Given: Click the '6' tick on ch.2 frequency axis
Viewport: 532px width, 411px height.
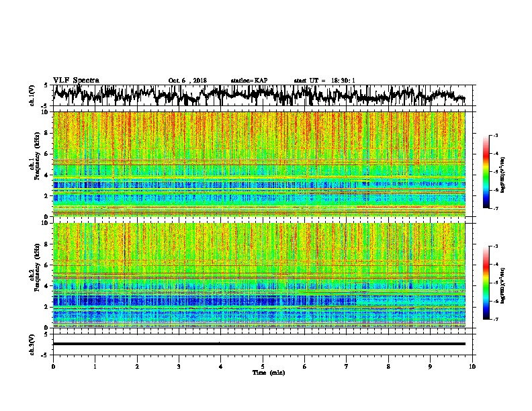Looking at the screenshot, I should click(x=48, y=265).
